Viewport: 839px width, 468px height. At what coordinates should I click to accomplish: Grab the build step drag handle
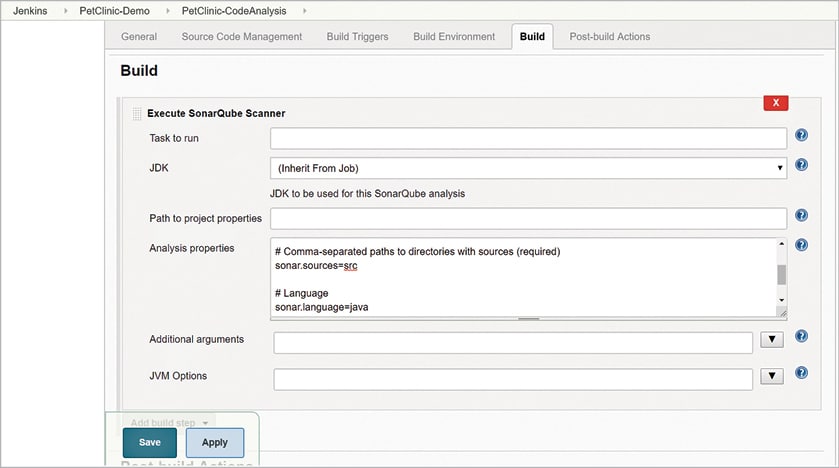coord(137,114)
